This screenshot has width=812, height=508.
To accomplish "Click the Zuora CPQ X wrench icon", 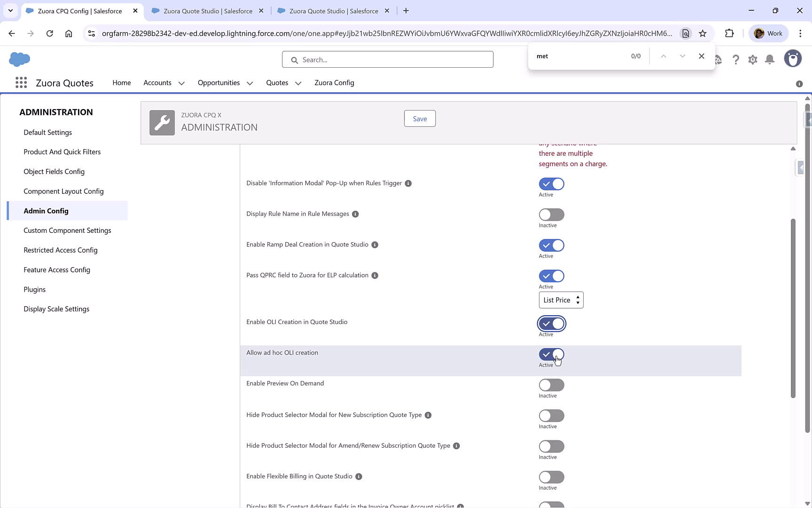I will pos(162,122).
